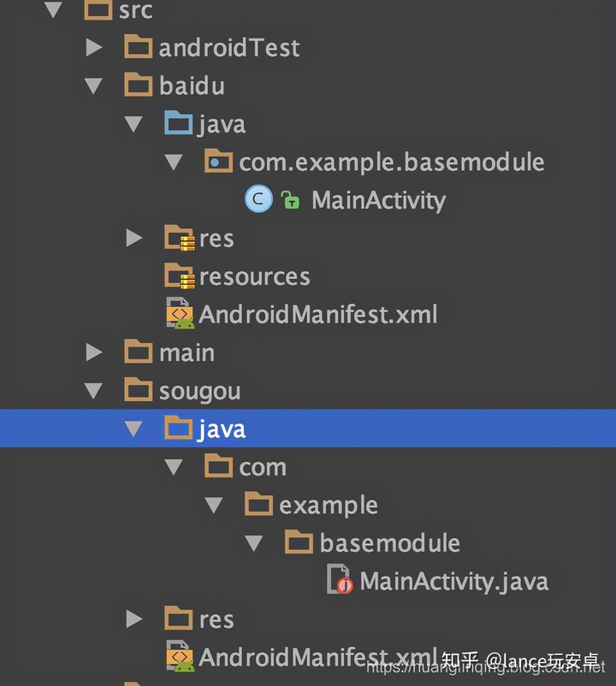Select the com.example.basemodule package label
This screenshot has height=686, width=616.
pos(392,163)
